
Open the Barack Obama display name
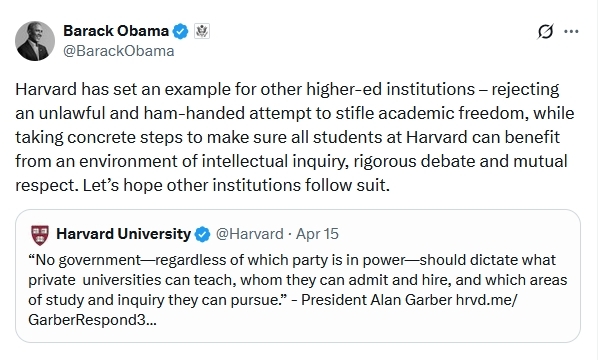point(116,31)
